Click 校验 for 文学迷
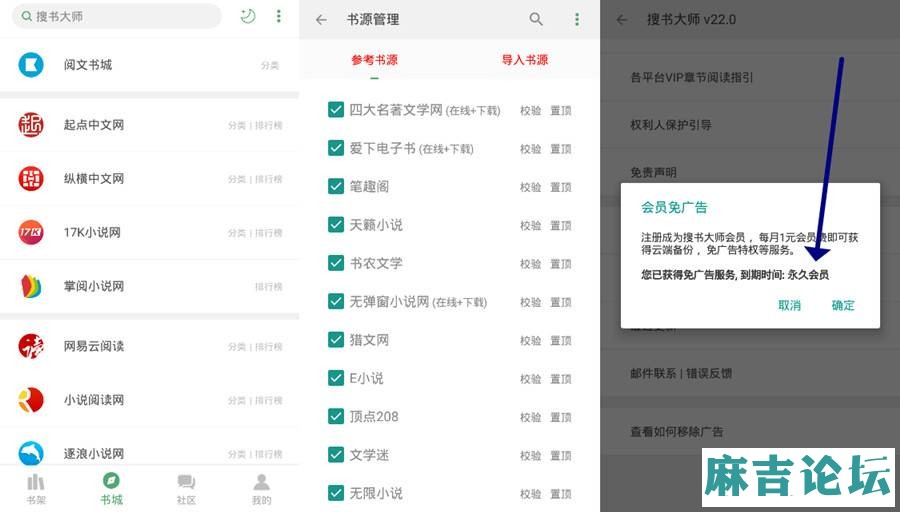The height and width of the screenshot is (512, 900). (530, 456)
